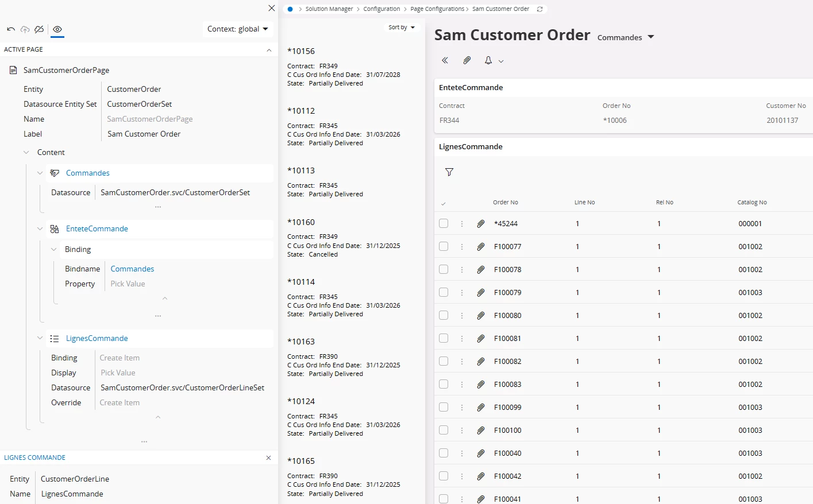
Task: Open the Sort by dropdown
Action: pos(401,28)
